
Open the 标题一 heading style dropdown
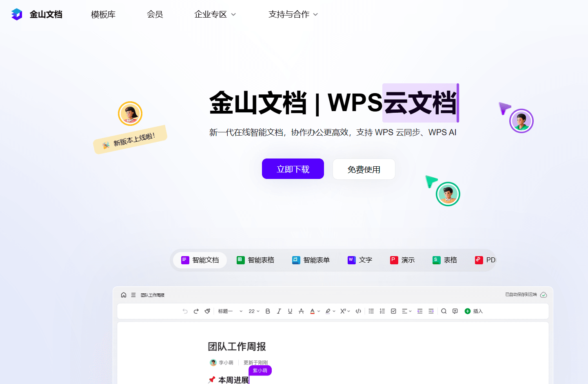tap(230, 311)
